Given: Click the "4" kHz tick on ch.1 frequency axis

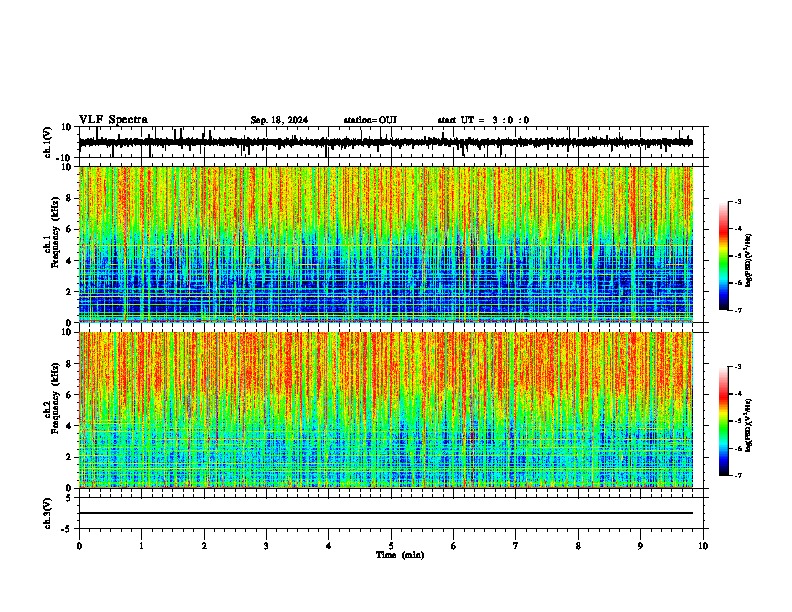Looking at the screenshot, I should click(x=69, y=261).
